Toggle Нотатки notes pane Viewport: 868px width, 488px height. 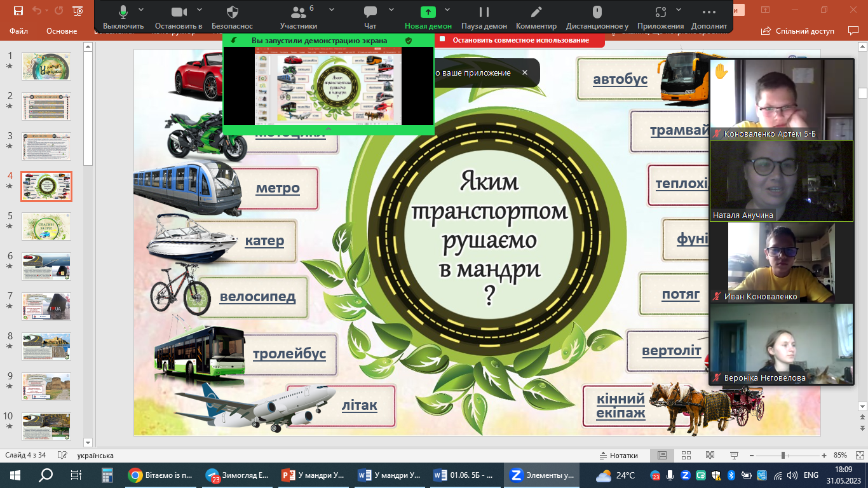click(x=619, y=456)
